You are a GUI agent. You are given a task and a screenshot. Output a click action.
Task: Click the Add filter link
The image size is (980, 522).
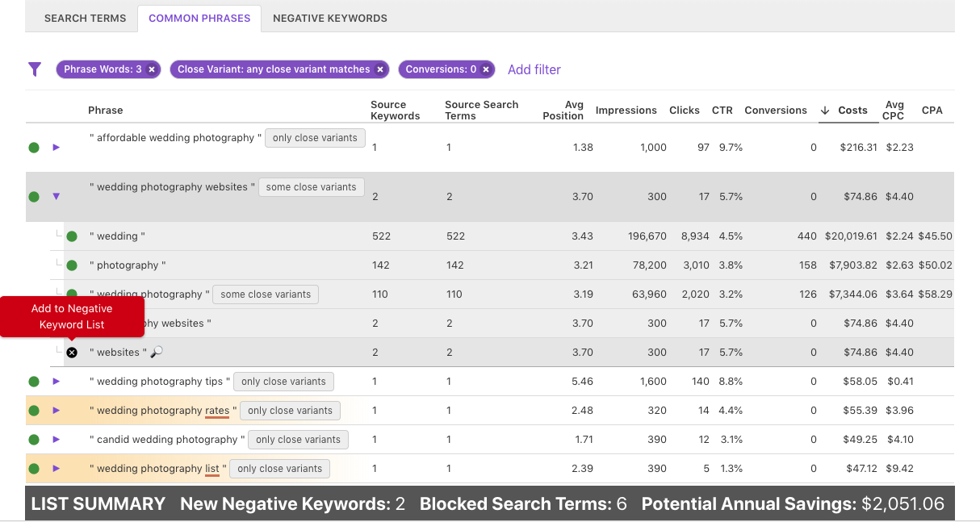(x=534, y=69)
